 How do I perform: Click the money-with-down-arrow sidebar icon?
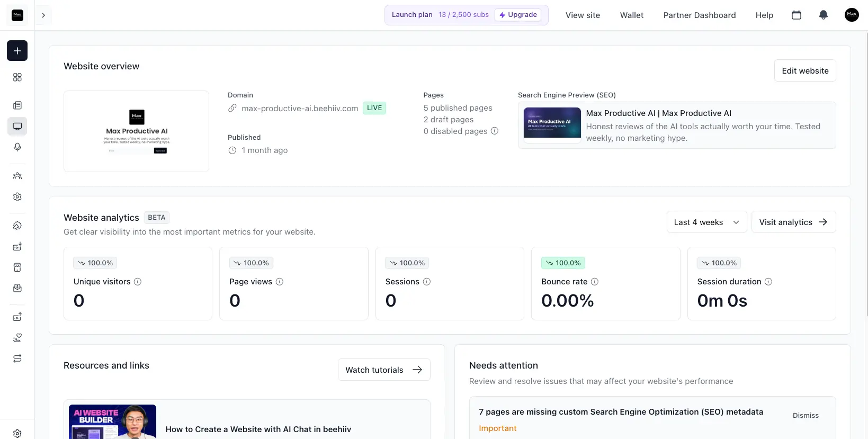(17, 246)
